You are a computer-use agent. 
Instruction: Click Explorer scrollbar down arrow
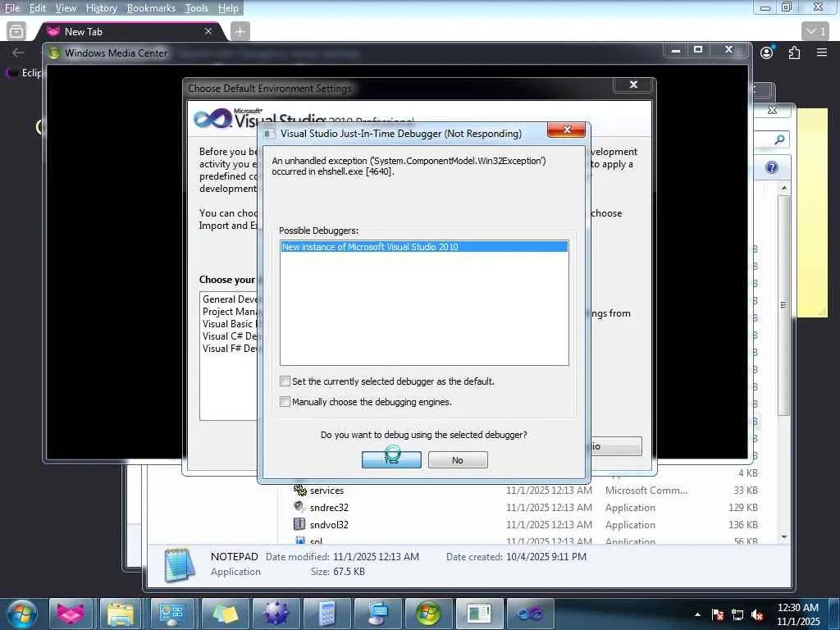tap(783, 536)
